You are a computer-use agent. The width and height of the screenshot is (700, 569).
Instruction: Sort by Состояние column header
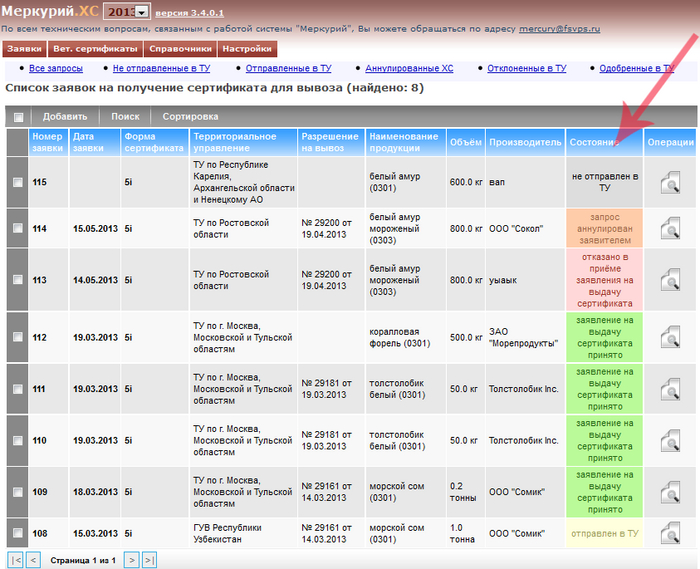coord(594,142)
